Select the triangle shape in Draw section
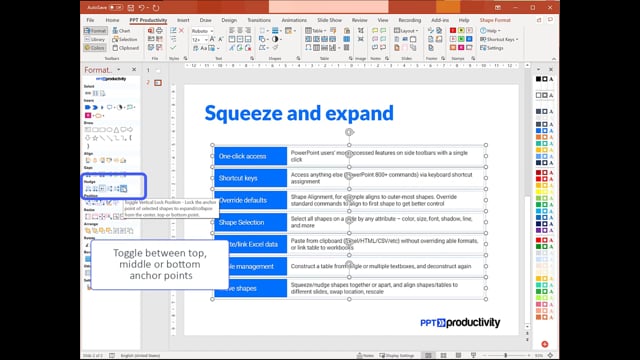 pos(116,130)
